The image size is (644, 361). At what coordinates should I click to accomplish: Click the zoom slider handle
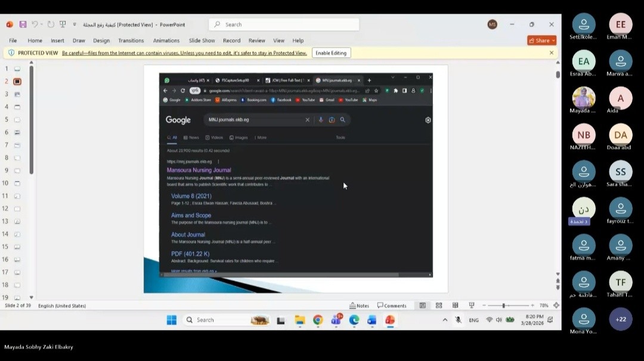point(504,306)
